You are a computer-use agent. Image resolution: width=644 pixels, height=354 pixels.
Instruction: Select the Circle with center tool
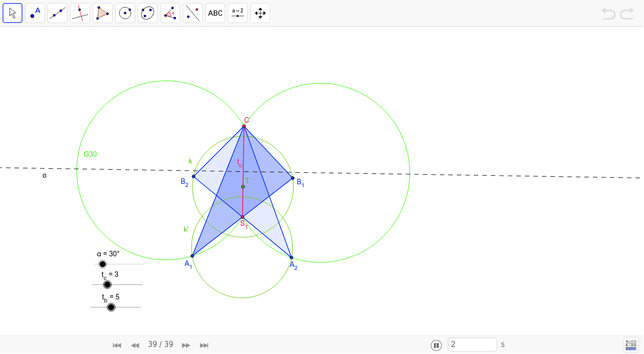click(x=125, y=13)
